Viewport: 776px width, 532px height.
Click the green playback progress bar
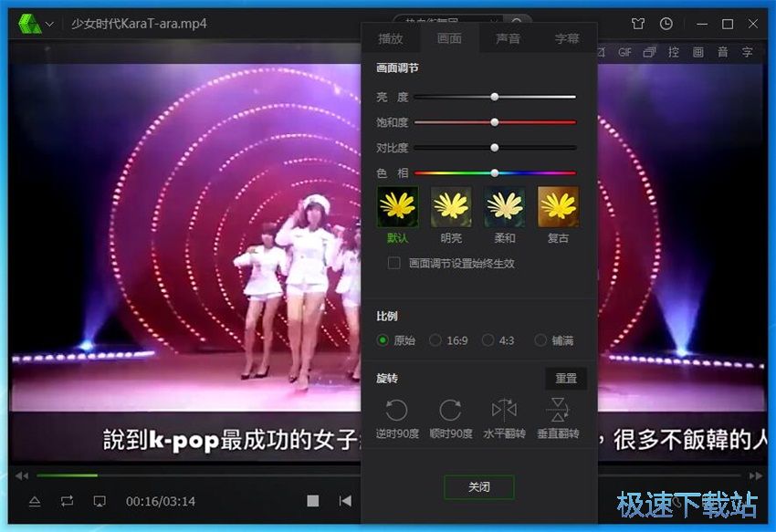tap(67, 475)
